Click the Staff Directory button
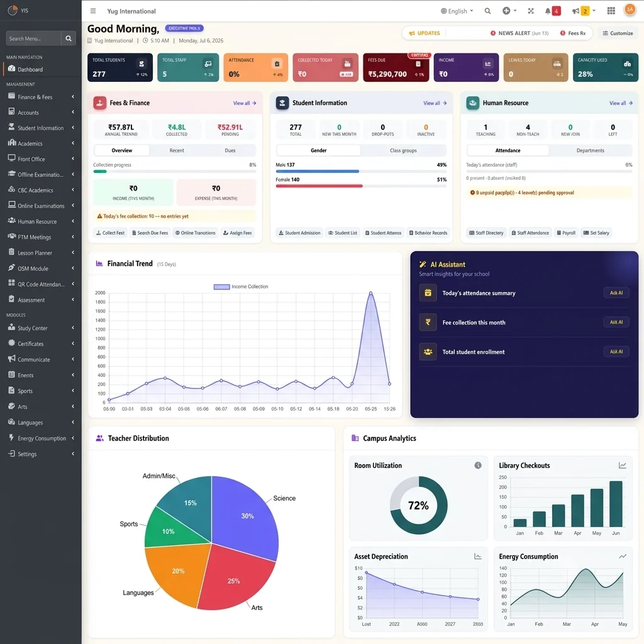 486,233
